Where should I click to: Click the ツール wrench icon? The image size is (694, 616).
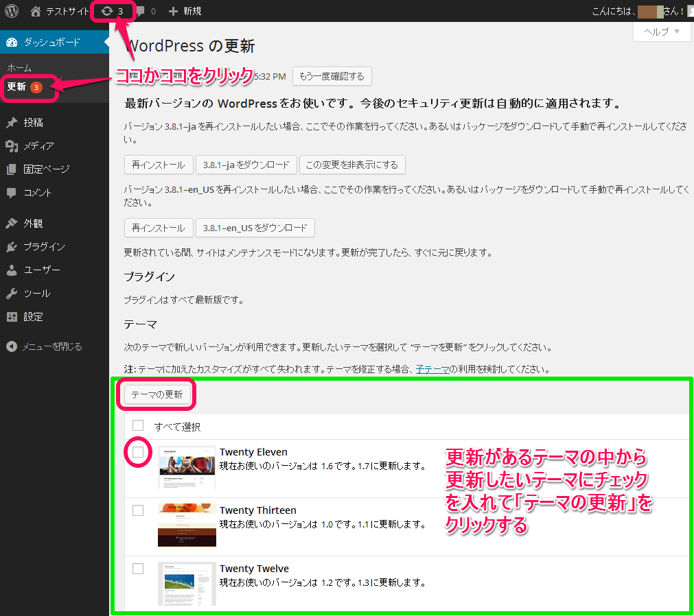pyautogui.click(x=12, y=293)
